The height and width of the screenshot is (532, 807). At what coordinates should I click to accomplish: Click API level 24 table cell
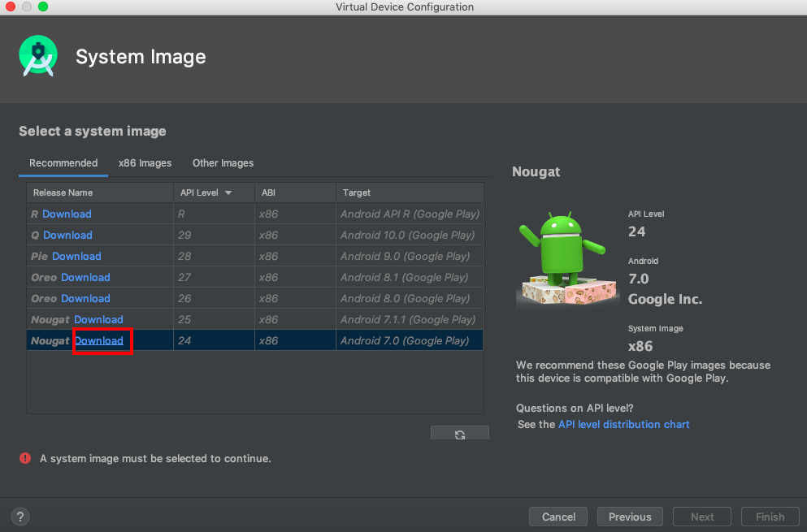pos(214,340)
